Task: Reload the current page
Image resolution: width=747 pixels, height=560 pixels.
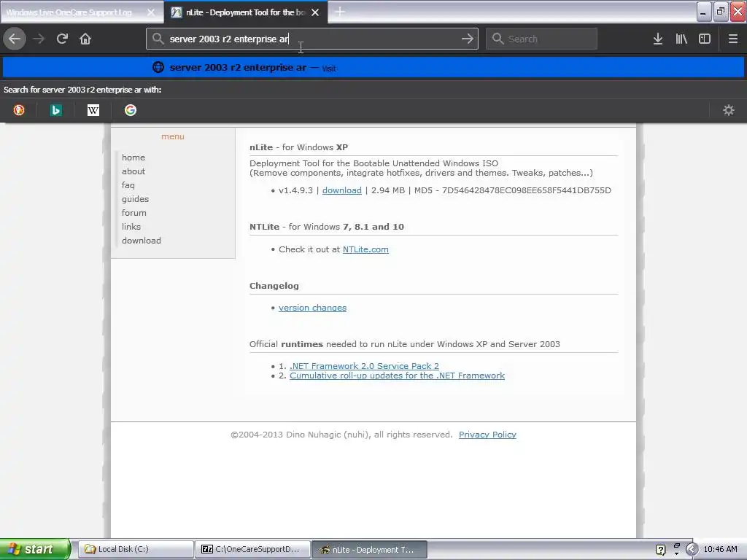Action: pyautogui.click(x=62, y=39)
